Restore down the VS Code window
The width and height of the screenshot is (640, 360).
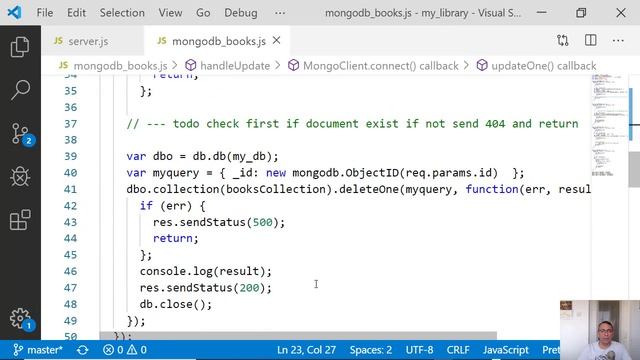[x=581, y=13]
